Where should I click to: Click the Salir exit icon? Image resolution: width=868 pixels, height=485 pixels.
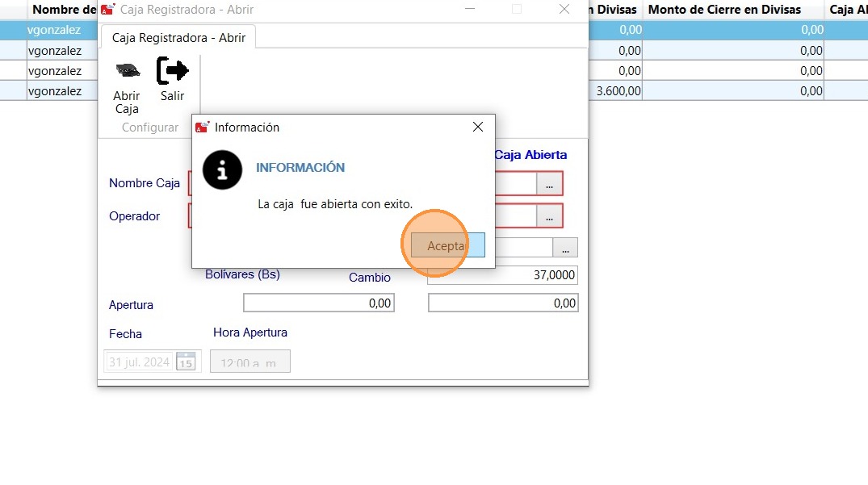(x=173, y=71)
